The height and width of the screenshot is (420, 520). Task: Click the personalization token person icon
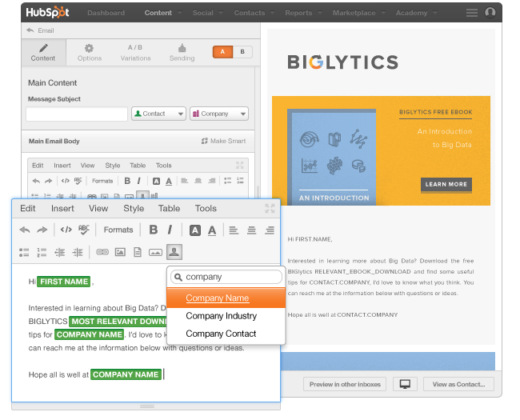[x=174, y=252]
